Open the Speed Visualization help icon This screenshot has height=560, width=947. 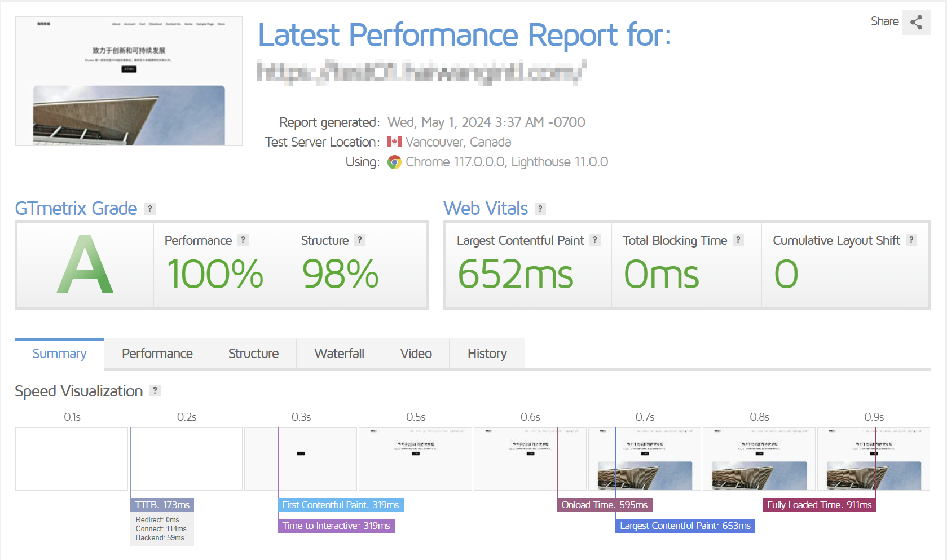155,391
